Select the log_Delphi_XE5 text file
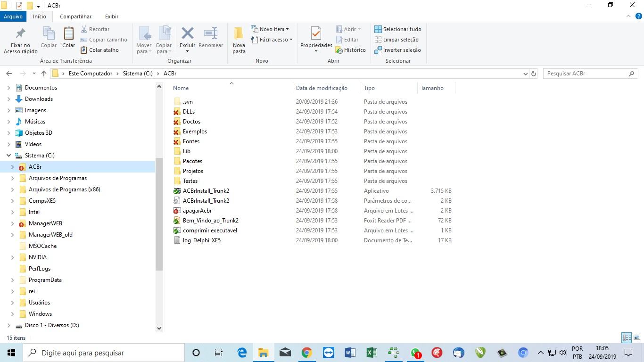The image size is (644, 362). (x=202, y=240)
